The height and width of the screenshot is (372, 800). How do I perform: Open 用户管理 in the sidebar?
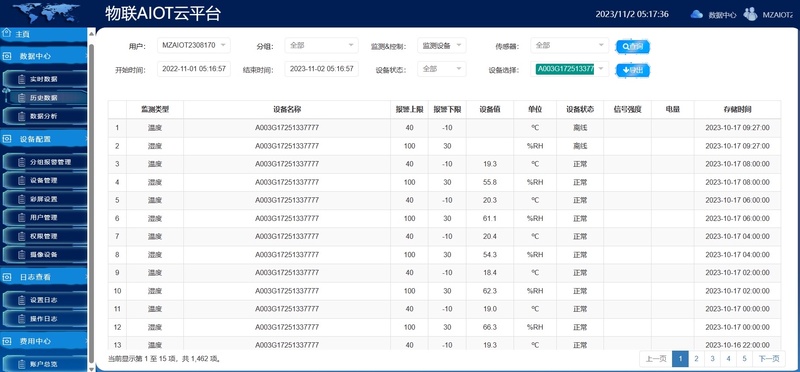tap(45, 218)
